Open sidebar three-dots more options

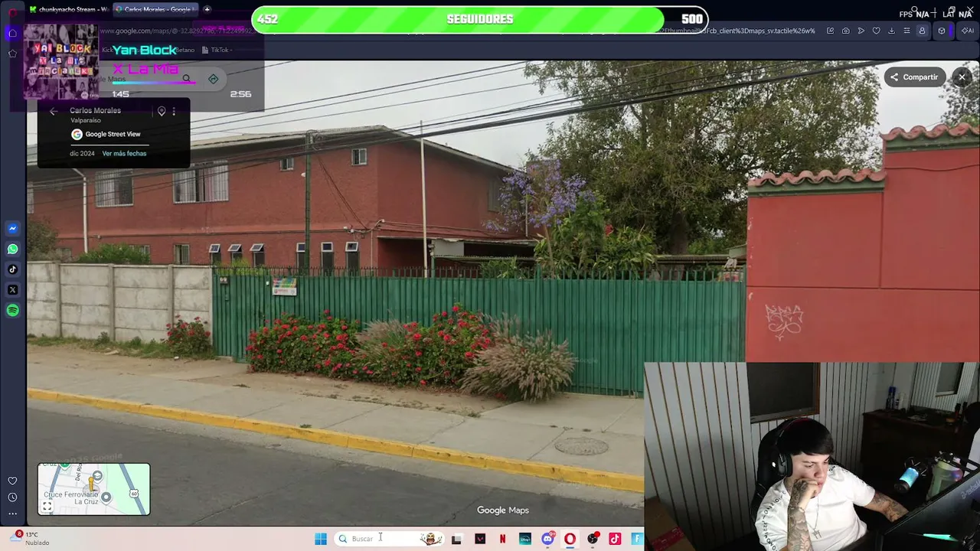tap(12, 514)
